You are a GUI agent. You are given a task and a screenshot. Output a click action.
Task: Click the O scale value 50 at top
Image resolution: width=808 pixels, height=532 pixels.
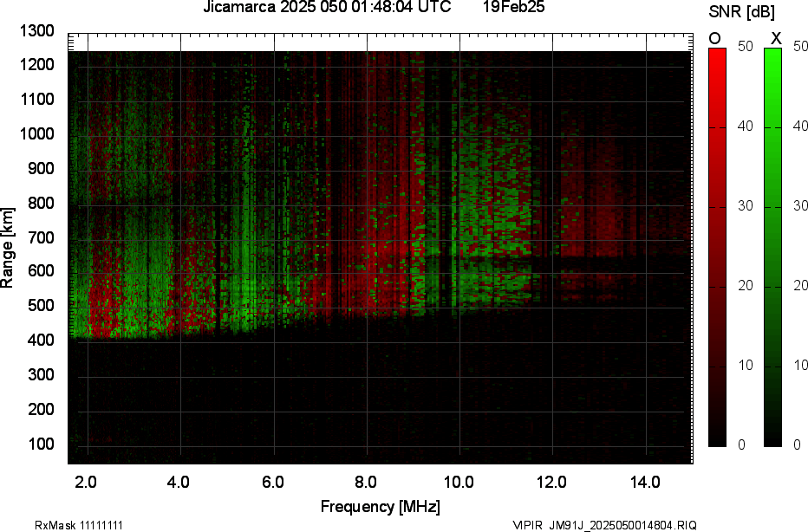pyautogui.click(x=746, y=46)
